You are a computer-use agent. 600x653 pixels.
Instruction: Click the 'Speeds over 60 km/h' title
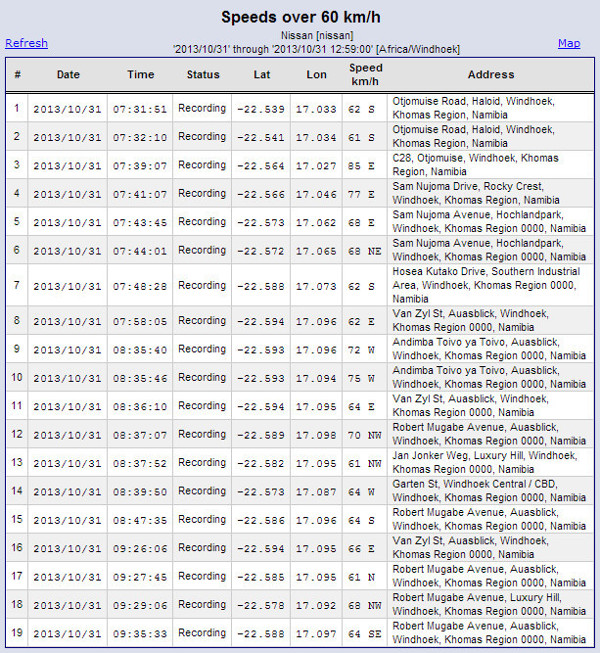coord(300,17)
